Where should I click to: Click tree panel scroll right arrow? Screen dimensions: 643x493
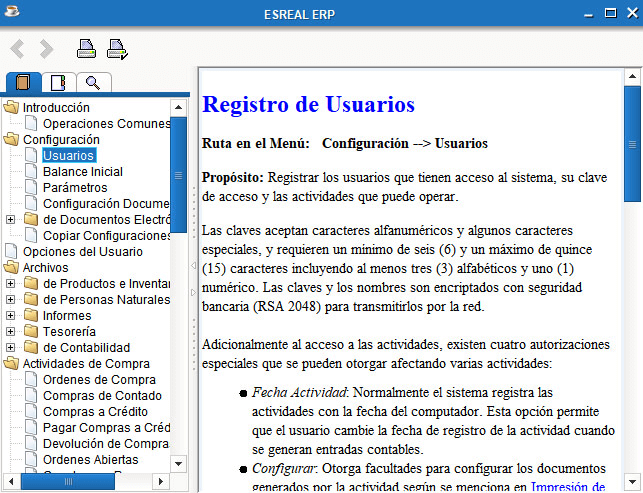click(x=161, y=481)
